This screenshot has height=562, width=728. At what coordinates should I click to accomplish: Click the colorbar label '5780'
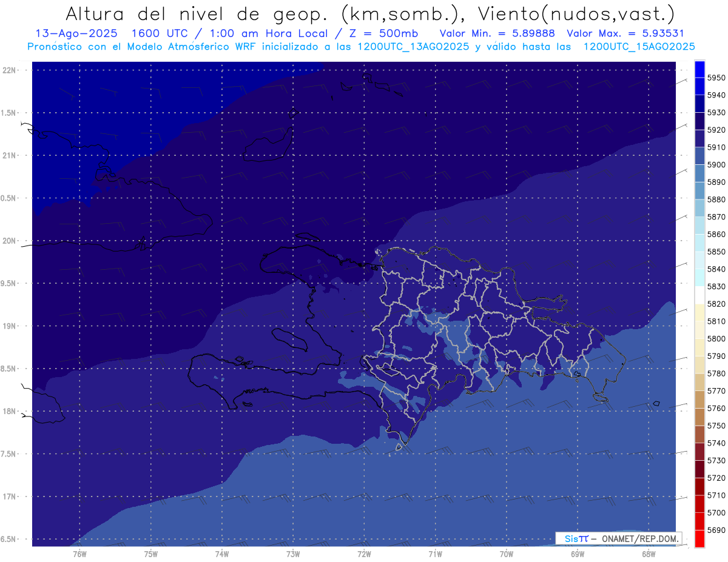(x=716, y=373)
